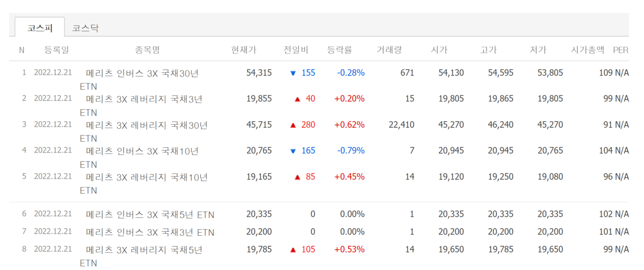Click the registration date in row 8

click(53, 249)
